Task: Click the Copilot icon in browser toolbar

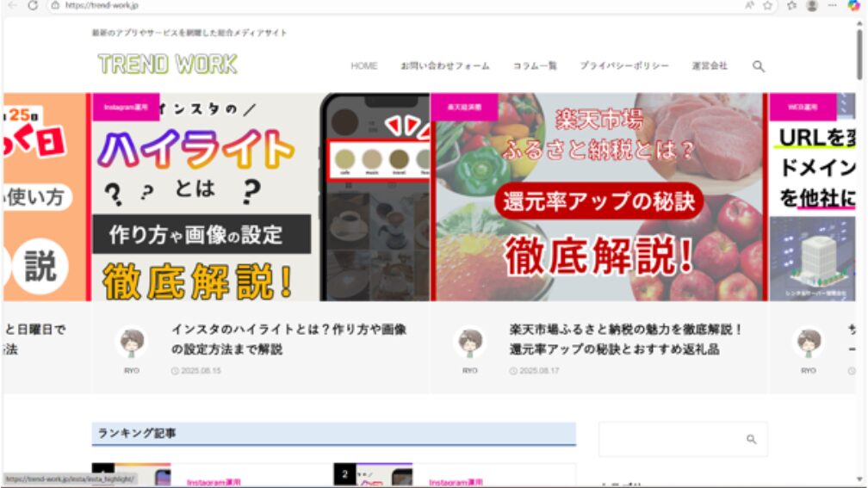Action: click(x=853, y=5)
